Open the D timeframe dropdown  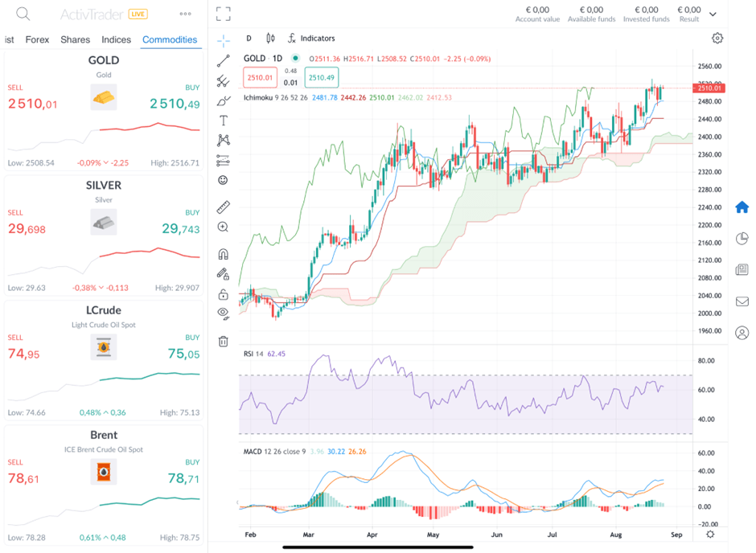click(249, 38)
